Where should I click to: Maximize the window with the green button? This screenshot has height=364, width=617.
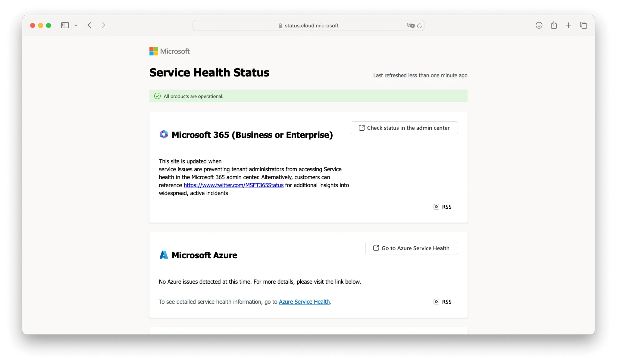(49, 25)
